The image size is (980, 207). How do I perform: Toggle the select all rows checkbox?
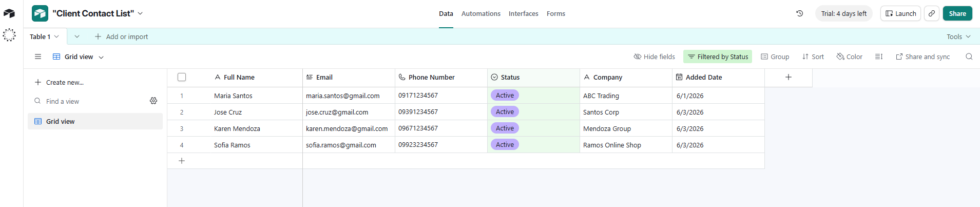182,77
